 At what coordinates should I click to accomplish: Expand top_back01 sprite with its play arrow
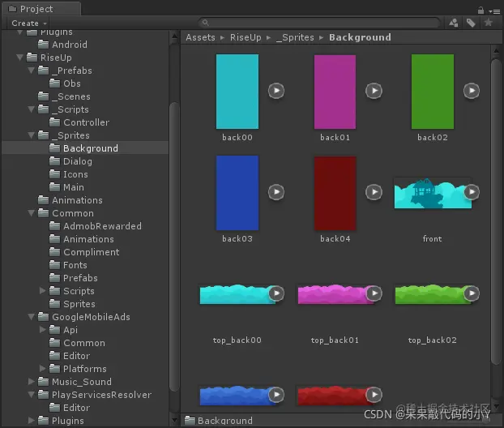pyautogui.click(x=374, y=293)
